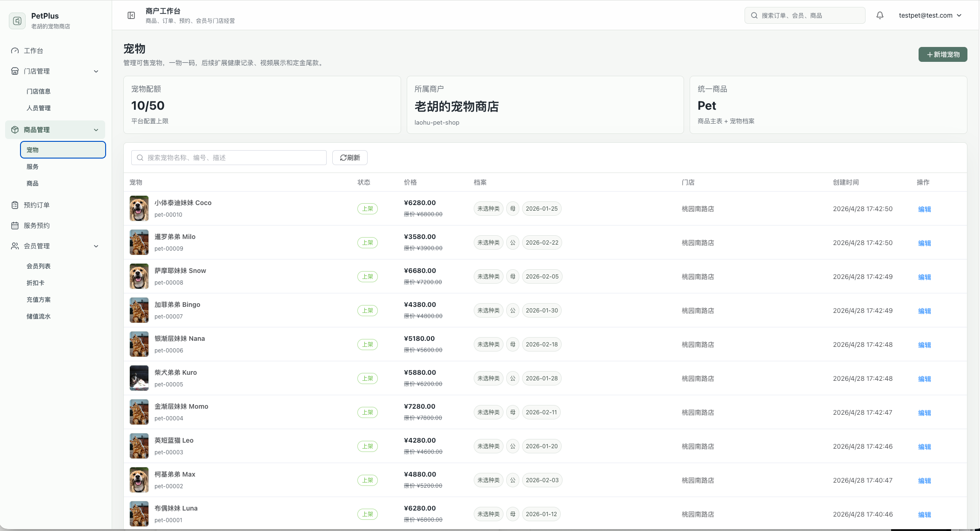Viewport: 980px width, 531px height.
Task: Click the 宠物配额 10/50 card
Action: [x=262, y=105]
